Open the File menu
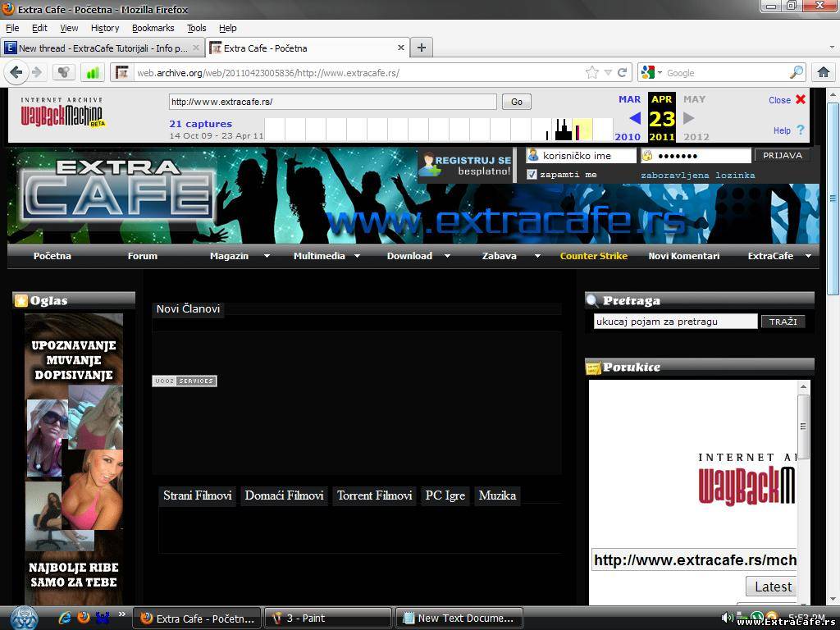 (12, 28)
